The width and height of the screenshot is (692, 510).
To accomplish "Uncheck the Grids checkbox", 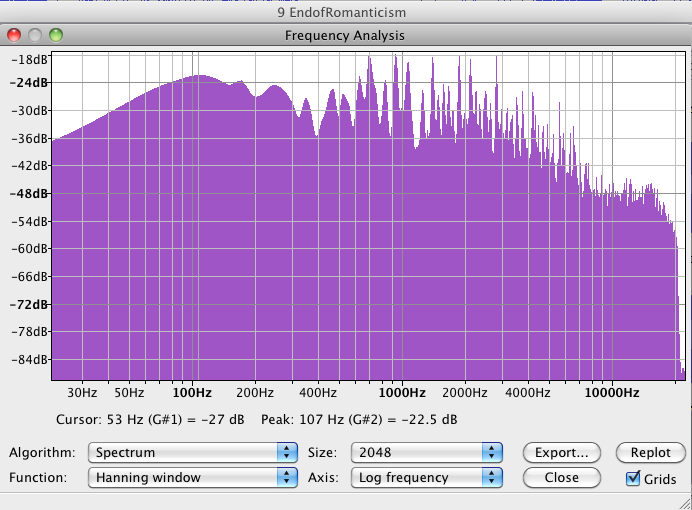I will tap(633, 478).
